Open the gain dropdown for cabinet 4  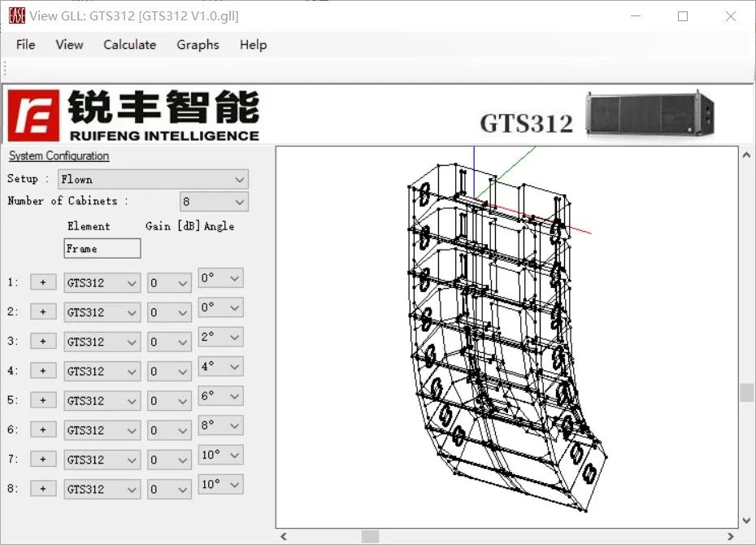tap(169, 372)
